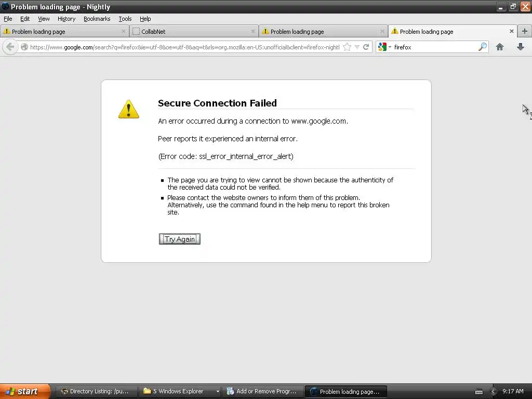
Task: Switch to the third Problem loading page tab
Action: [x=323, y=31]
